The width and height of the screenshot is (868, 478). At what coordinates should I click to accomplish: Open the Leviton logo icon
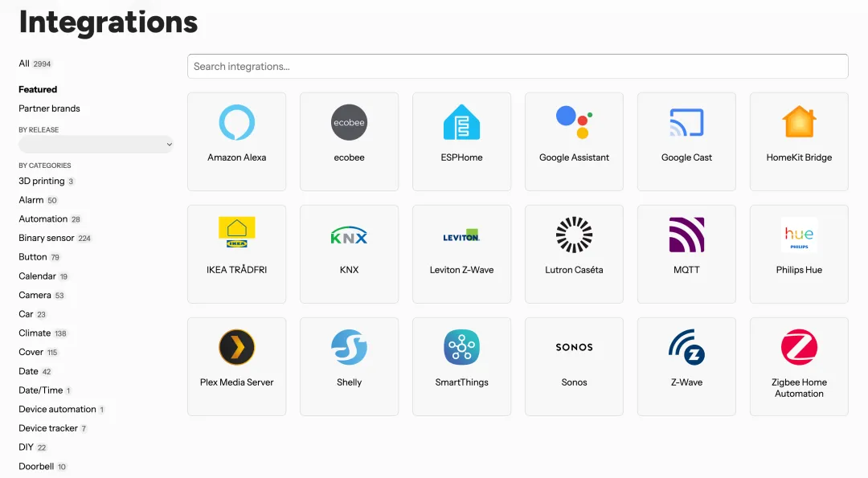461,235
